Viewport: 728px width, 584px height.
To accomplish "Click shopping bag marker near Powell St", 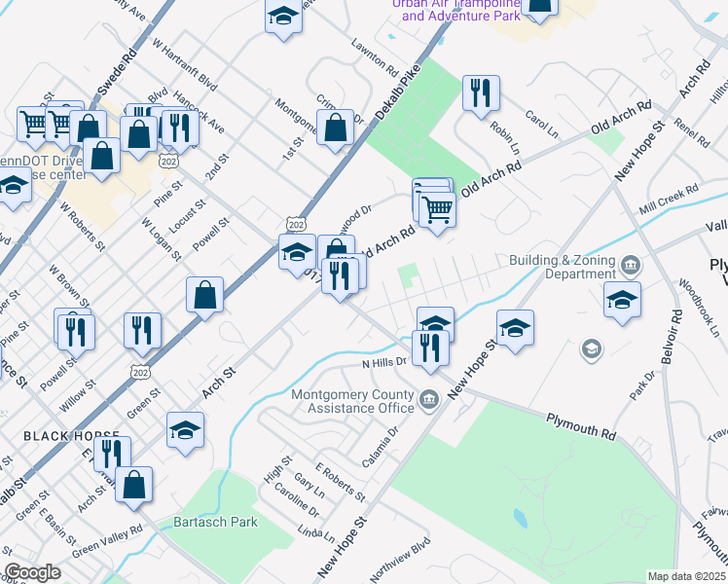I will pyautogui.click(x=204, y=296).
